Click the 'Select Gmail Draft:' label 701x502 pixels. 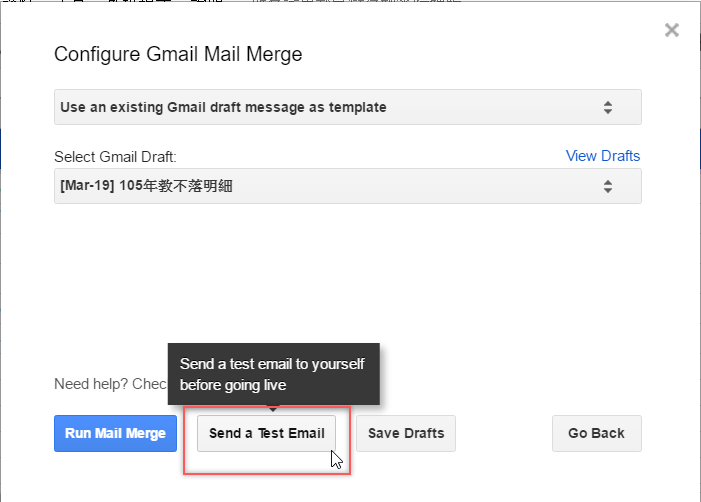(x=115, y=157)
